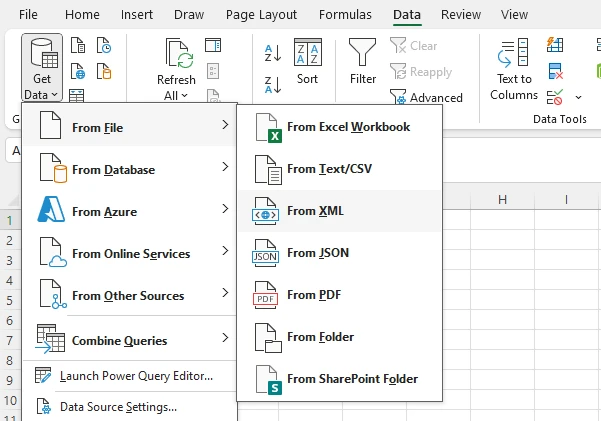The height and width of the screenshot is (421, 601).
Task: Open Data Validation icon
Action: 555,97
